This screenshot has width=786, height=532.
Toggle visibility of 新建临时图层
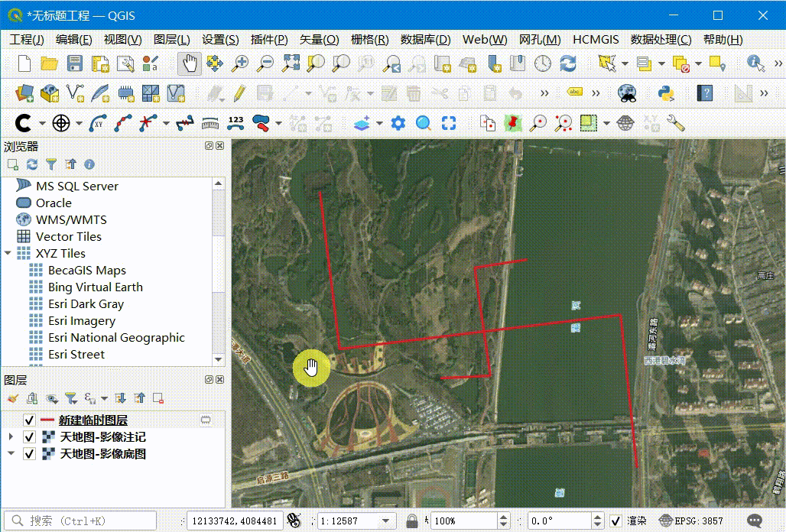29,420
